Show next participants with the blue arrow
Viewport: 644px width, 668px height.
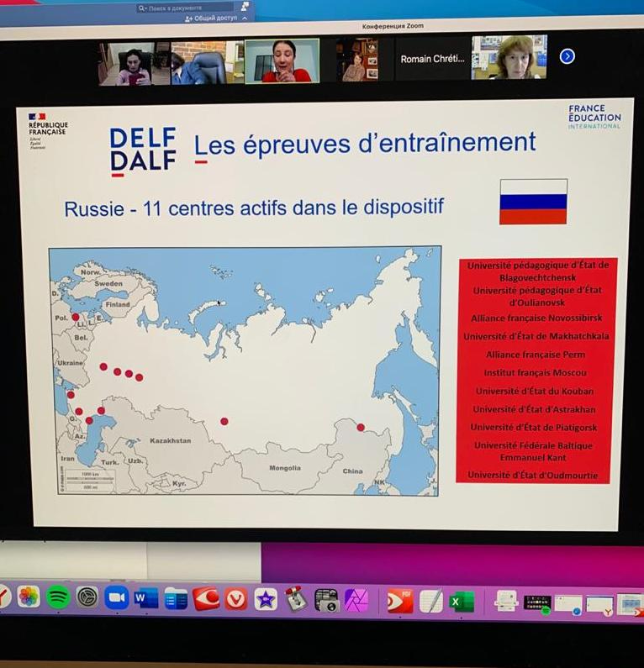pos(567,56)
